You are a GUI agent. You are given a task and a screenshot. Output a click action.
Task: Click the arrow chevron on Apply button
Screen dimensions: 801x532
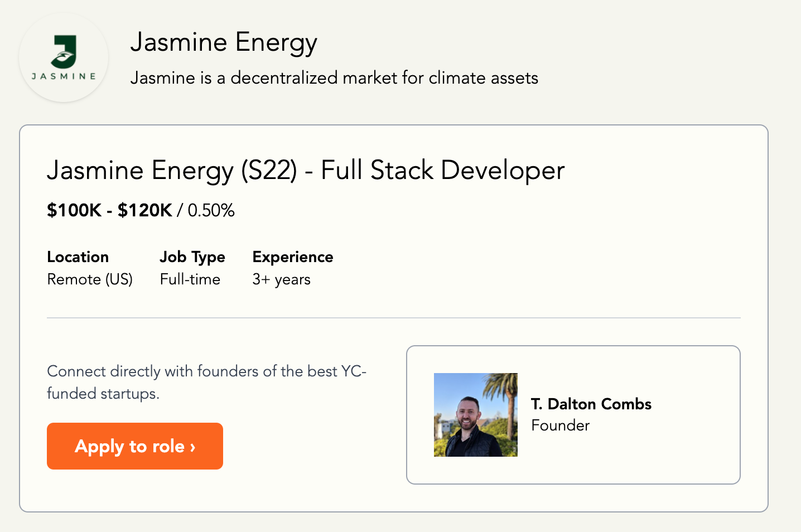(x=193, y=447)
